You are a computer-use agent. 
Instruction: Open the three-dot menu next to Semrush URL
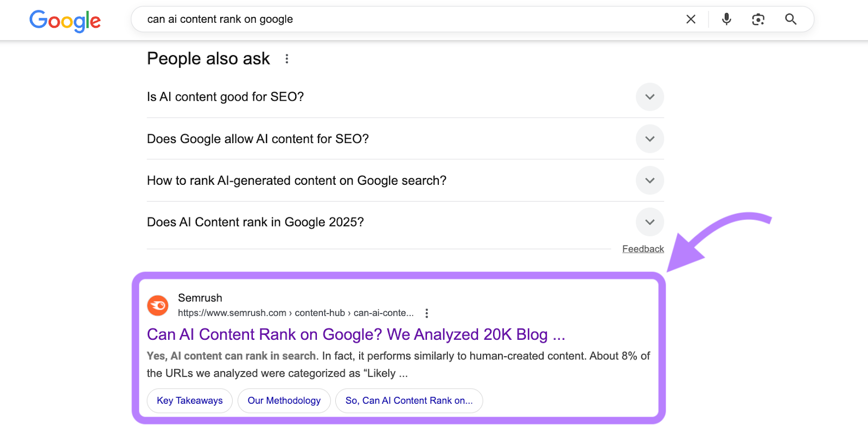(x=427, y=313)
